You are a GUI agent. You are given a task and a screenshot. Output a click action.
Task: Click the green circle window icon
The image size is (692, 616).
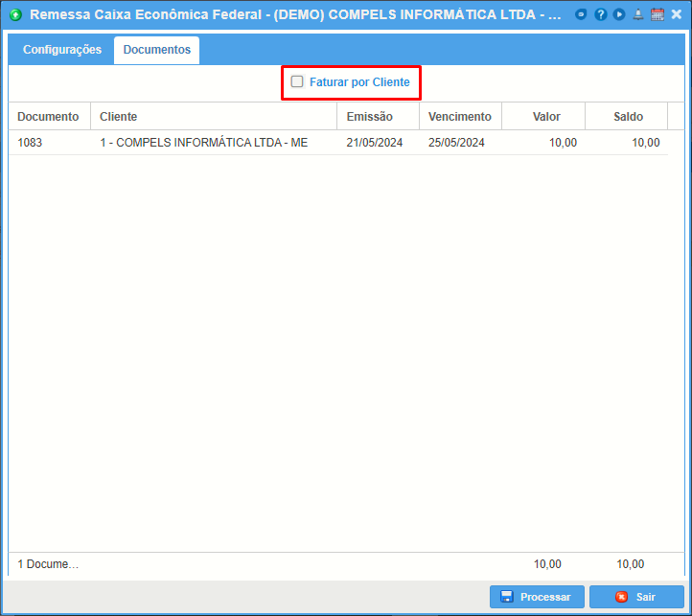(15, 15)
